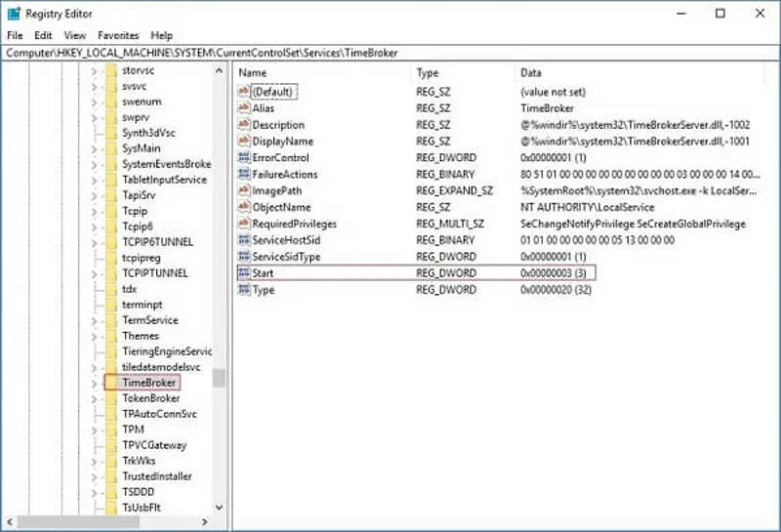Select the Synth3dVsc key
781x532 pixels.
pyautogui.click(x=148, y=133)
